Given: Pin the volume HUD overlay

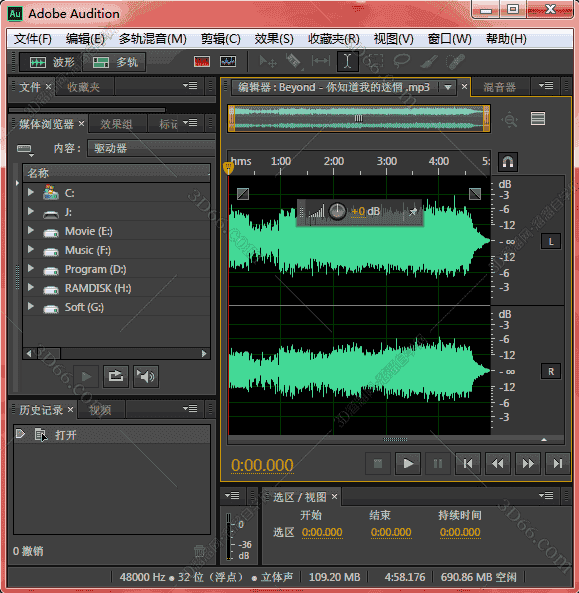Looking at the screenshot, I should point(413,212).
